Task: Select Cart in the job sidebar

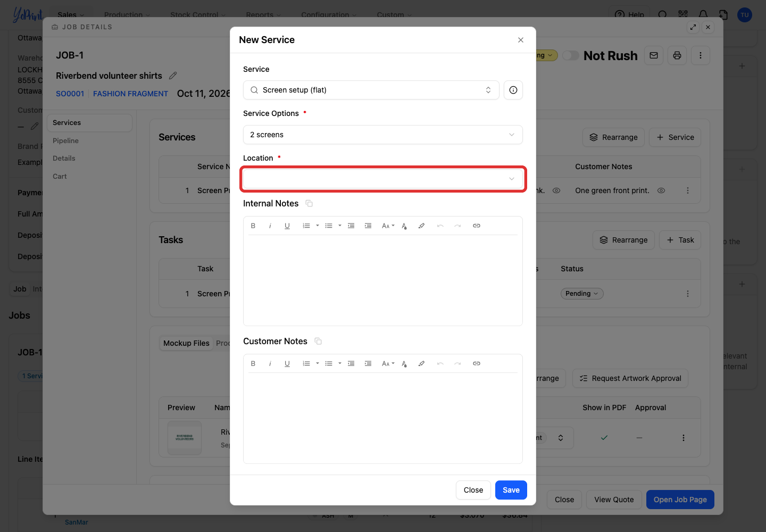Action: 60,176
